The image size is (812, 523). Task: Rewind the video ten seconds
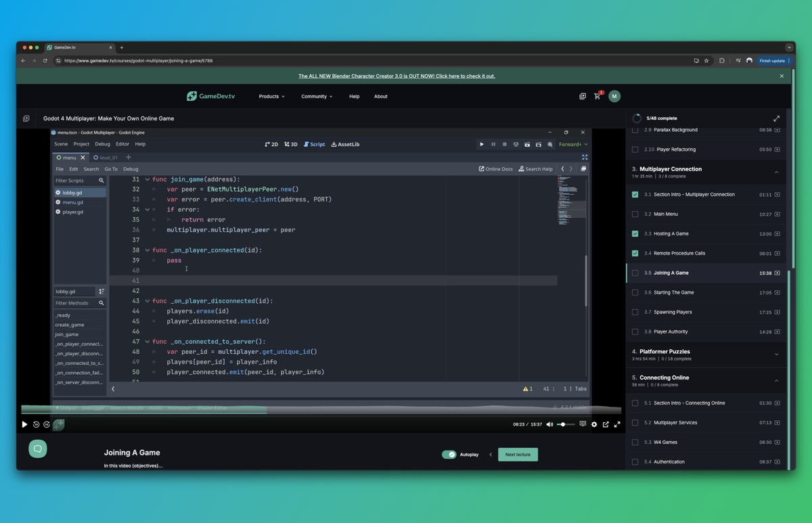pyautogui.click(x=37, y=424)
